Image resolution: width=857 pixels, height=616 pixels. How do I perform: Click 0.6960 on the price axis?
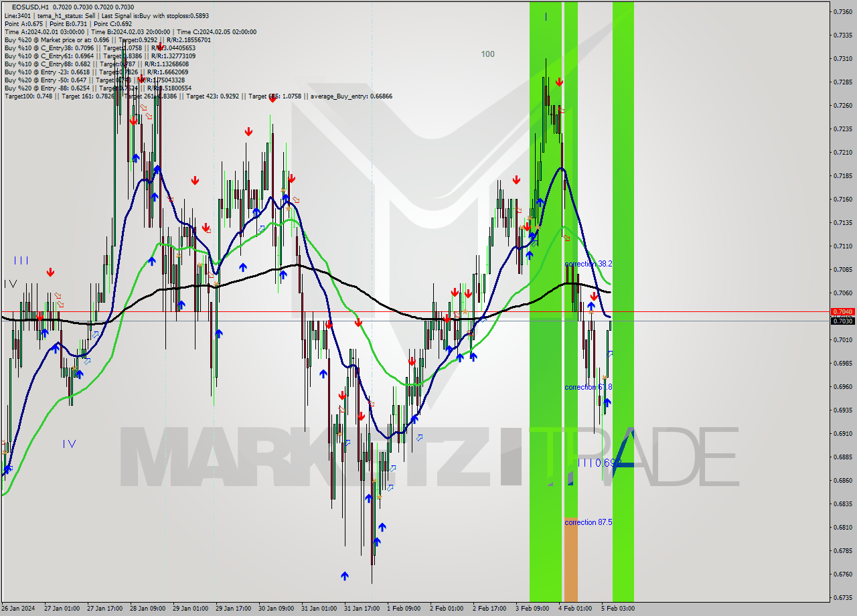pyautogui.click(x=842, y=386)
